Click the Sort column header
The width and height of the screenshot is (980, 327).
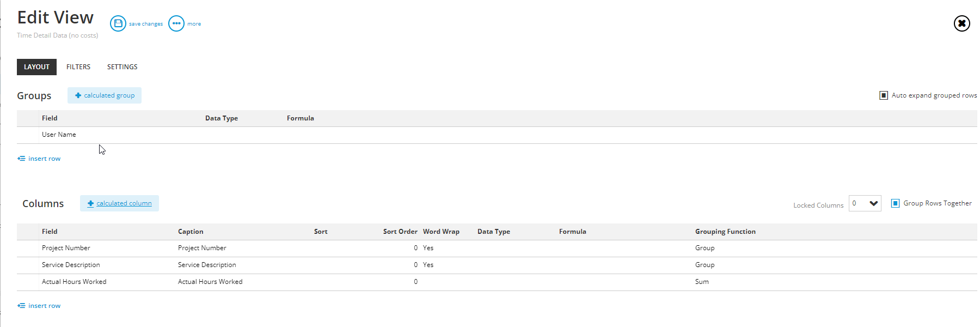(x=321, y=232)
